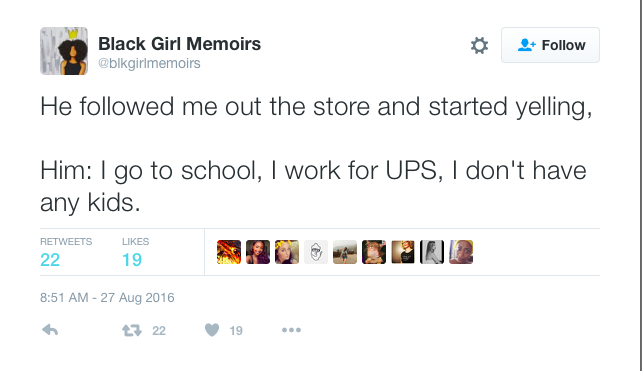Like the tweet with heart icon
The image size is (642, 371).
click(212, 330)
